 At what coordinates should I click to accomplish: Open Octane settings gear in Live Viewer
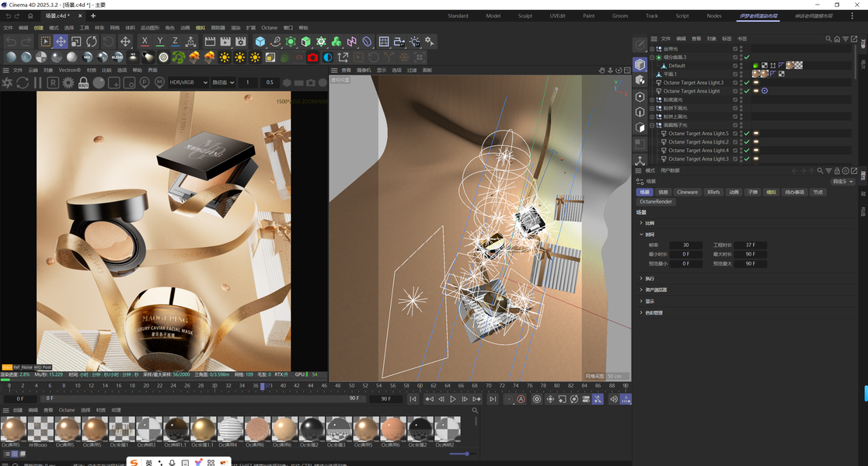68,82
